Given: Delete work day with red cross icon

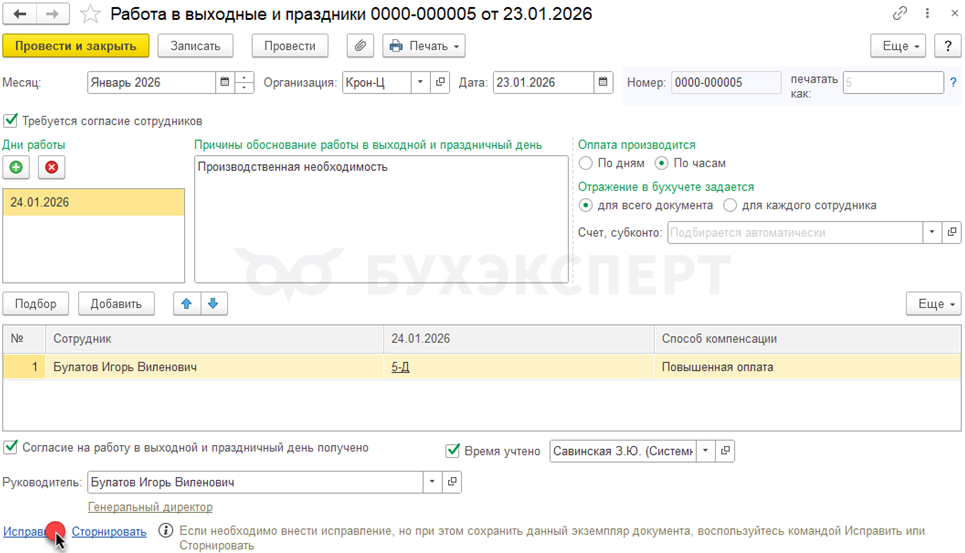Looking at the screenshot, I should (52, 167).
